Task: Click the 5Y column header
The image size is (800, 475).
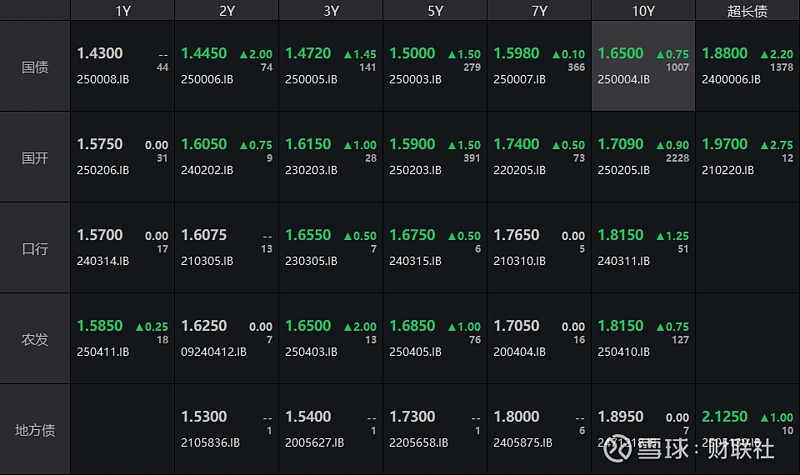Action: tap(435, 11)
